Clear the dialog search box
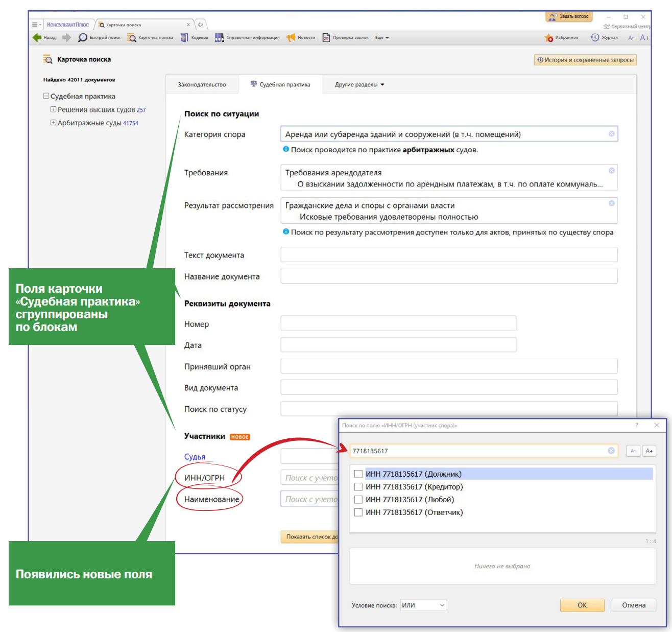672x632 pixels. pos(611,451)
